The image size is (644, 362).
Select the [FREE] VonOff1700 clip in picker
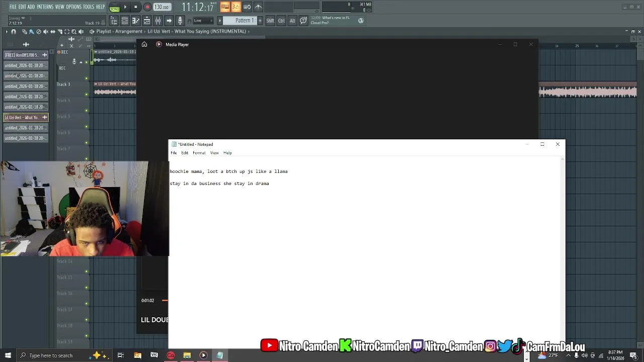[26, 55]
